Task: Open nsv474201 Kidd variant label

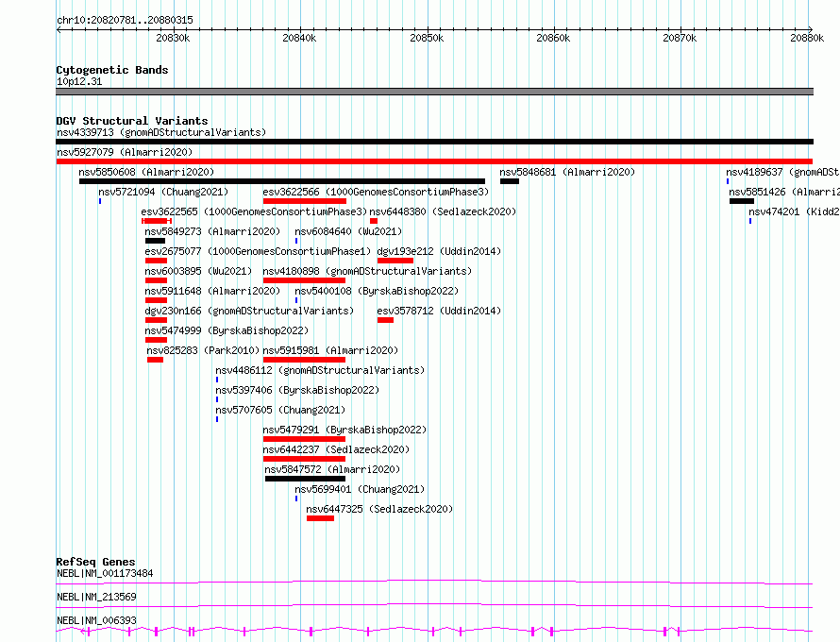Action: (794, 211)
